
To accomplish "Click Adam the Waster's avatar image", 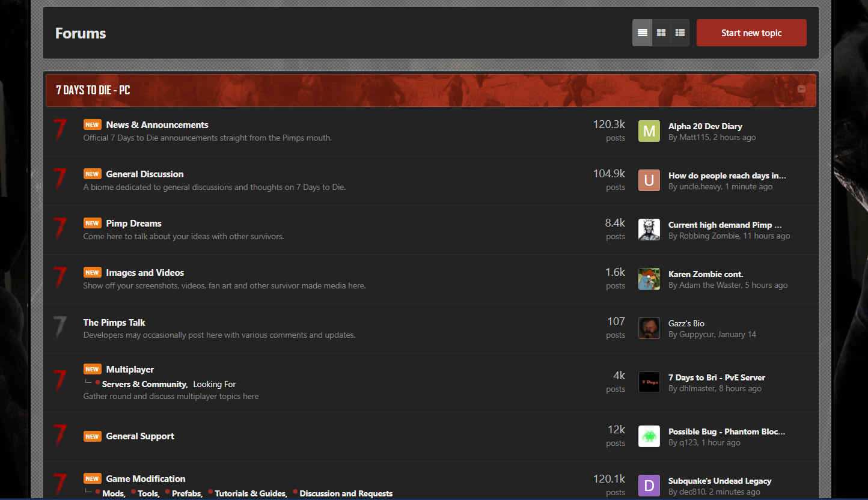I will [649, 279].
